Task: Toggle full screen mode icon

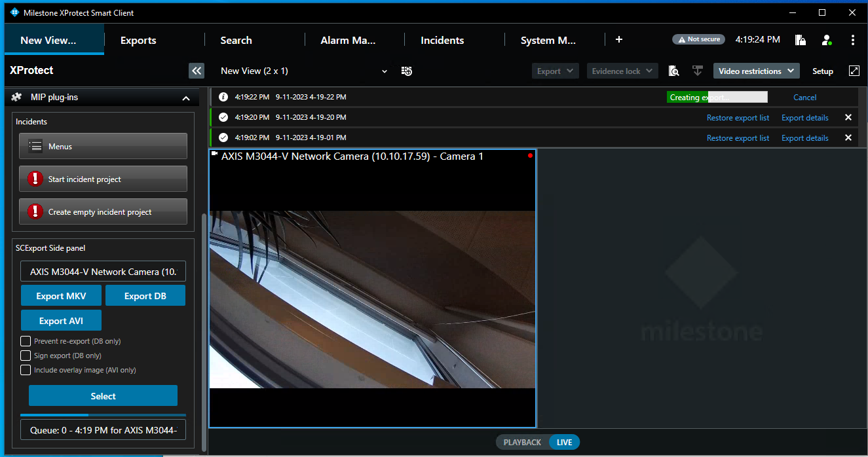Action: (x=854, y=71)
